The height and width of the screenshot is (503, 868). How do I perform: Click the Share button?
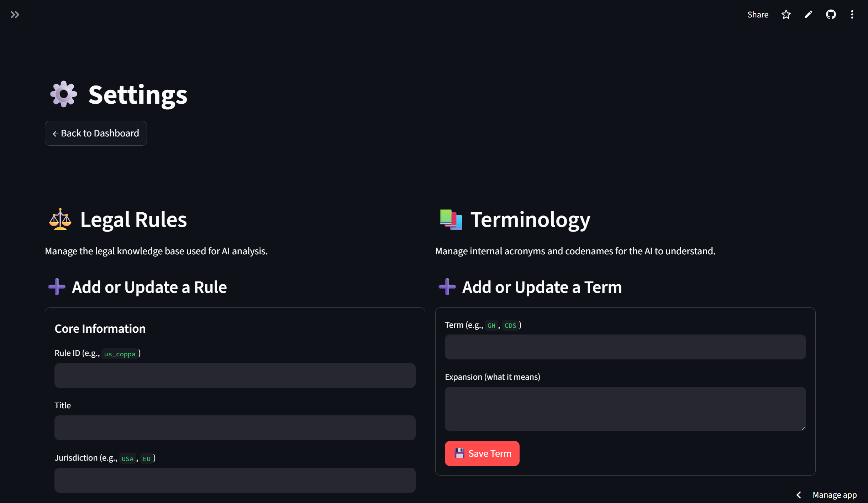pos(758,15)
